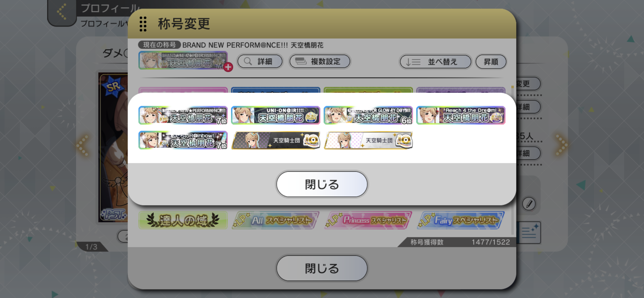Go to next profile page with right arrow
The height and width of the screenshot is (298, 644).
tap(561, 145)
